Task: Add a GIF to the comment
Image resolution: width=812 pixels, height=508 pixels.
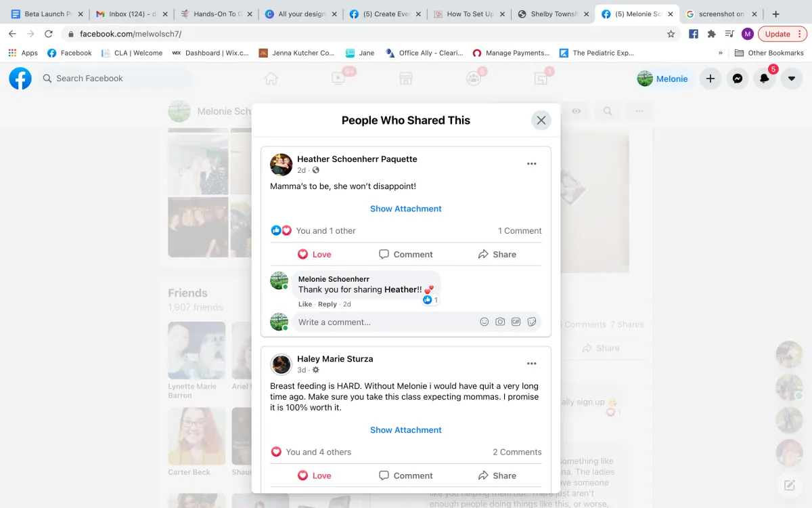Action: pyautogui.click(x=516, y=322)
